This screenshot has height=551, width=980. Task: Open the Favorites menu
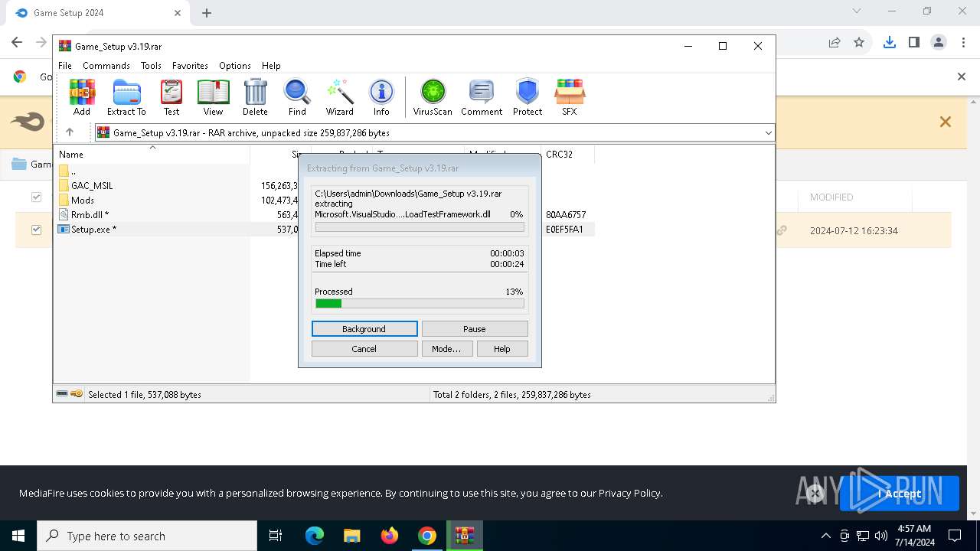[190, 66]
